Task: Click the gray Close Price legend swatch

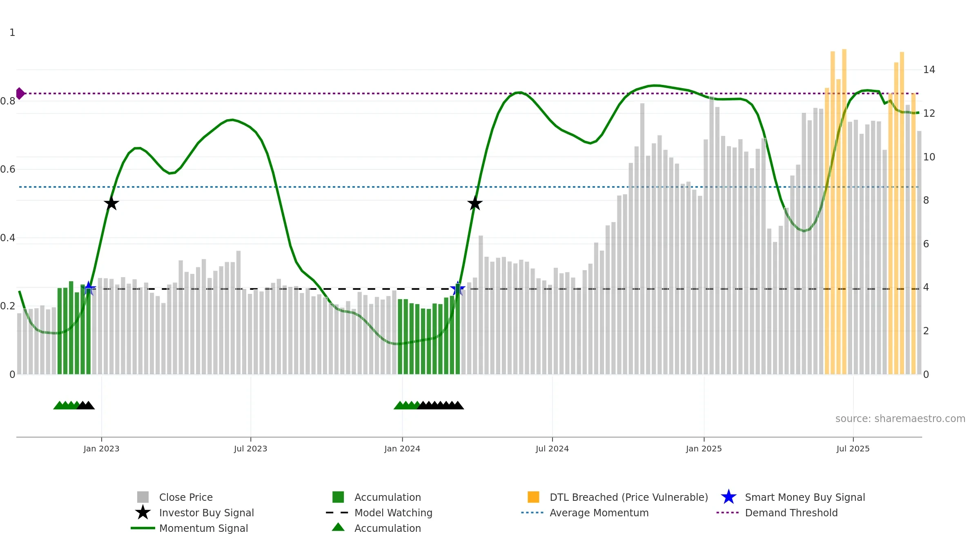Action: click(x=143, y=497)
